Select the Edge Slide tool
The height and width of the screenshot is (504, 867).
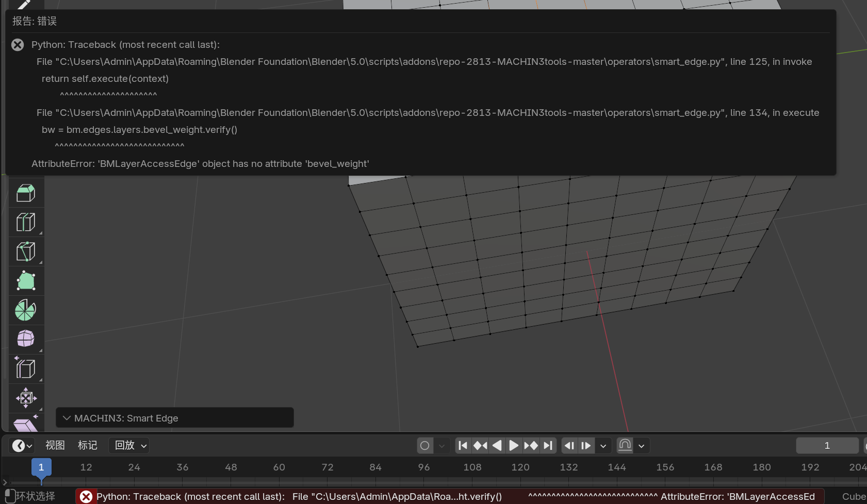(25, 369)
